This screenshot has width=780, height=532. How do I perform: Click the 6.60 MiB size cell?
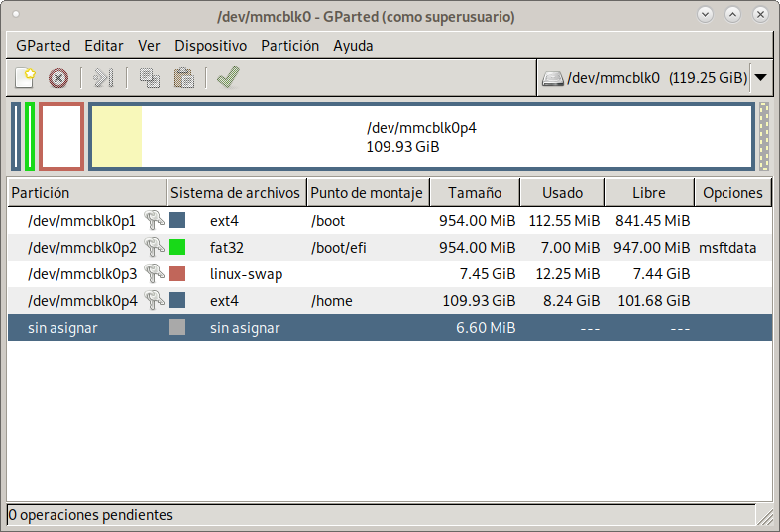tap(486, 328)
